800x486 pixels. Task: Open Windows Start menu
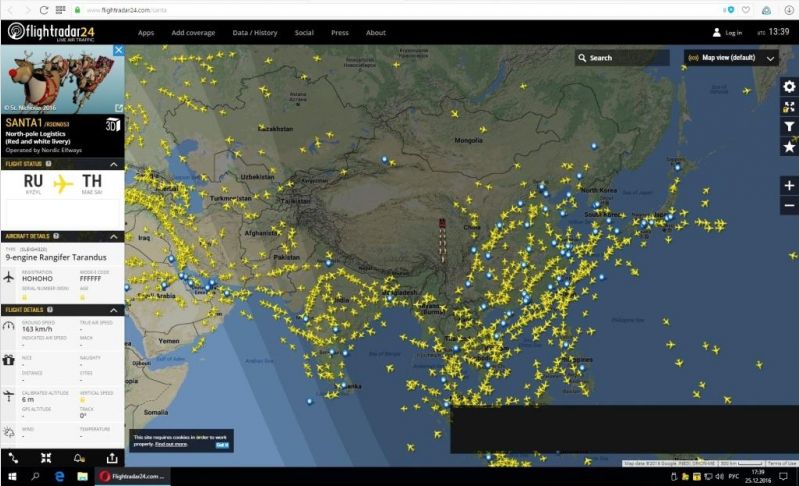click(12, 476)
